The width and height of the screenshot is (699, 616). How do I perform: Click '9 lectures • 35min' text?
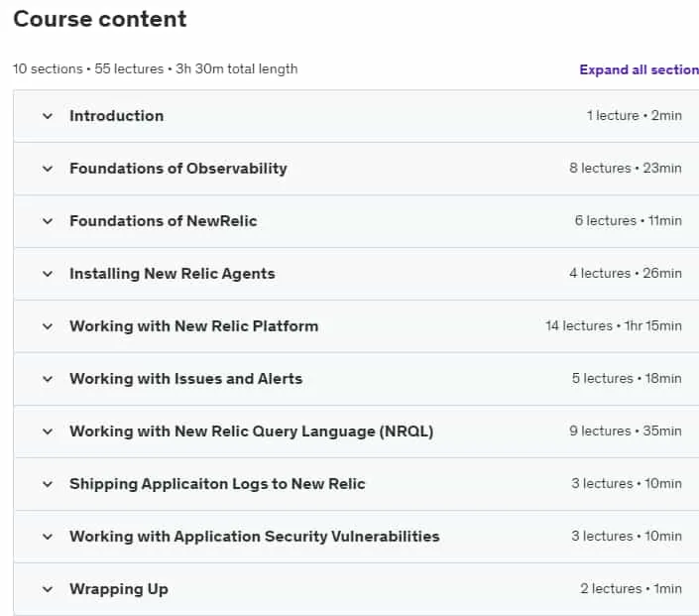625,431
